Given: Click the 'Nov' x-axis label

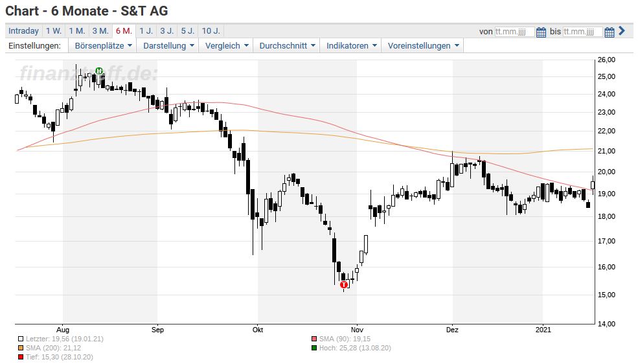Looking at the screenshot, I should [357, 330].
